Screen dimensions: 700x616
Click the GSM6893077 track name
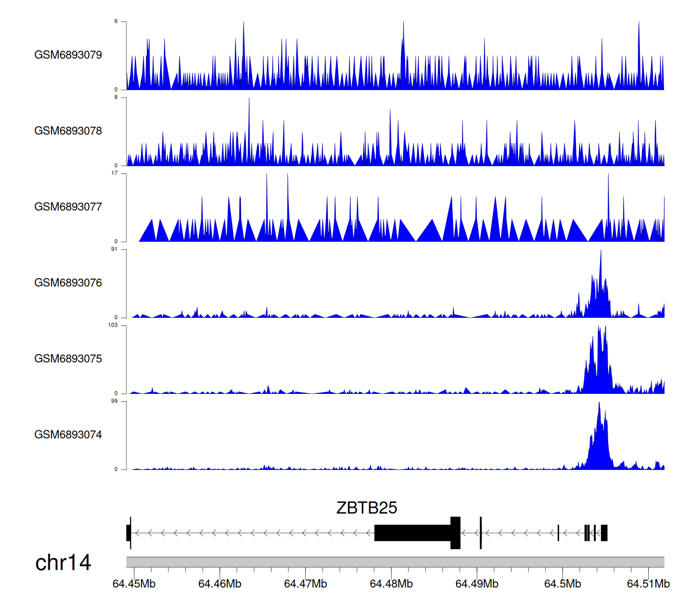pos(68,207)
